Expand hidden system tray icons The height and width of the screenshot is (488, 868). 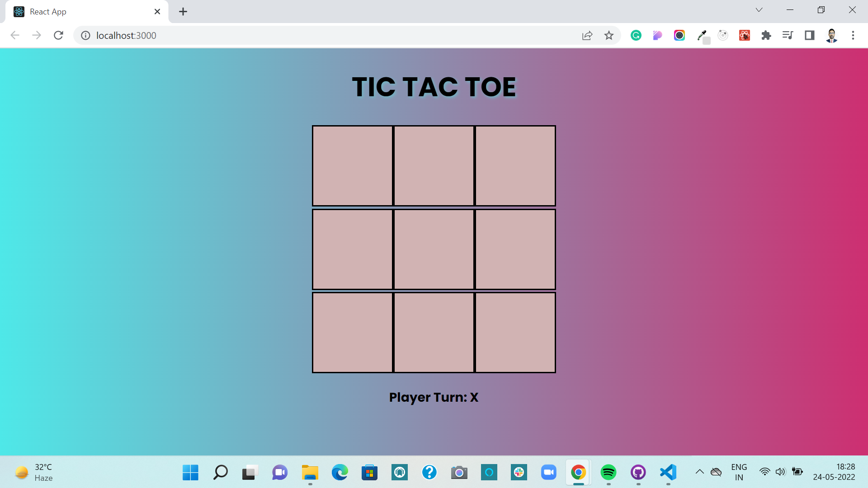[699, 472]
